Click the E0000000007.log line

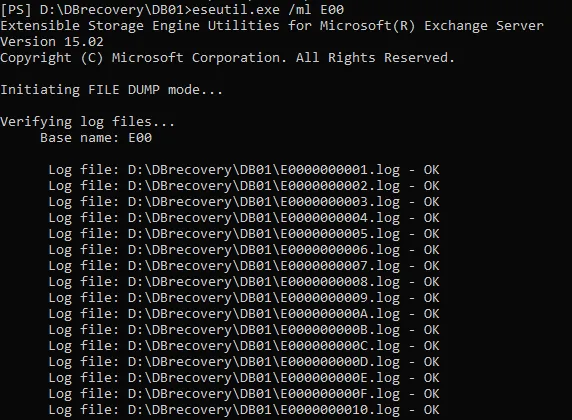[x=244, y=266]
